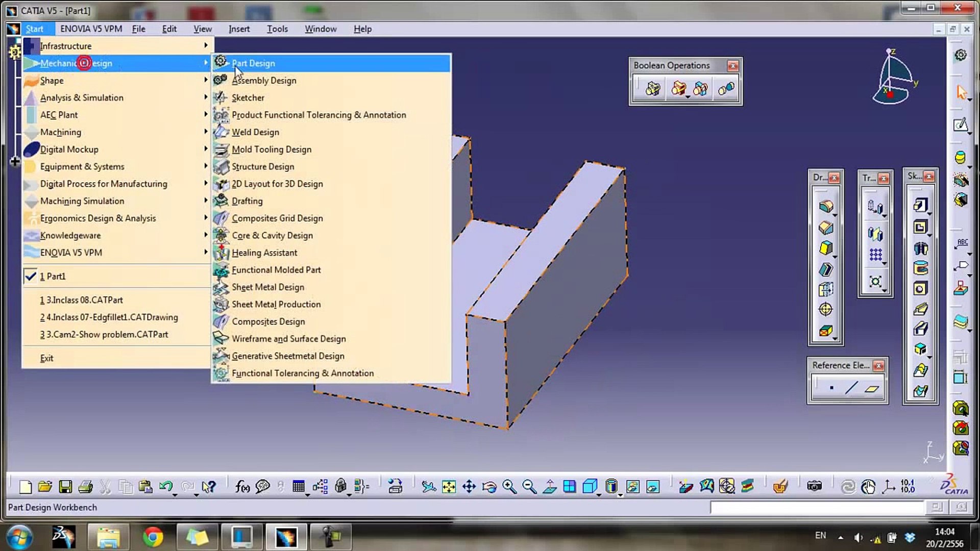Open the undo history dropdown arrow
Viewport: 980px width, 551px height.
tap(175, 495)
